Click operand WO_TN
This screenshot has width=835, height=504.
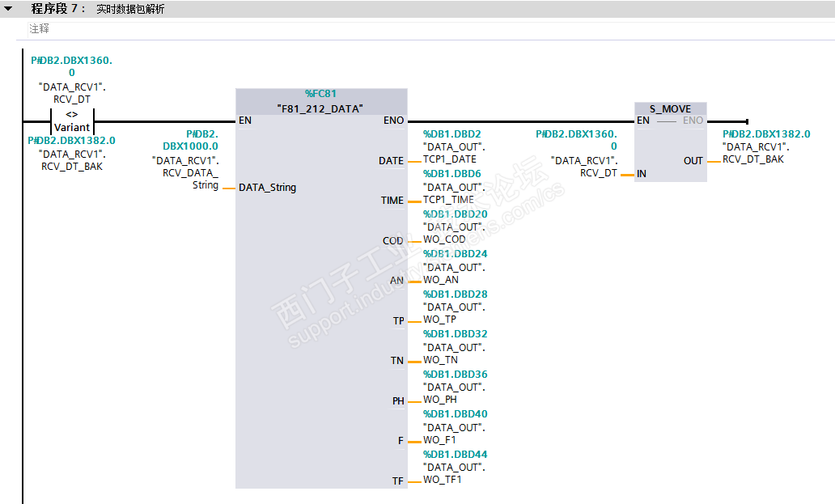click(x=440, y=360)
